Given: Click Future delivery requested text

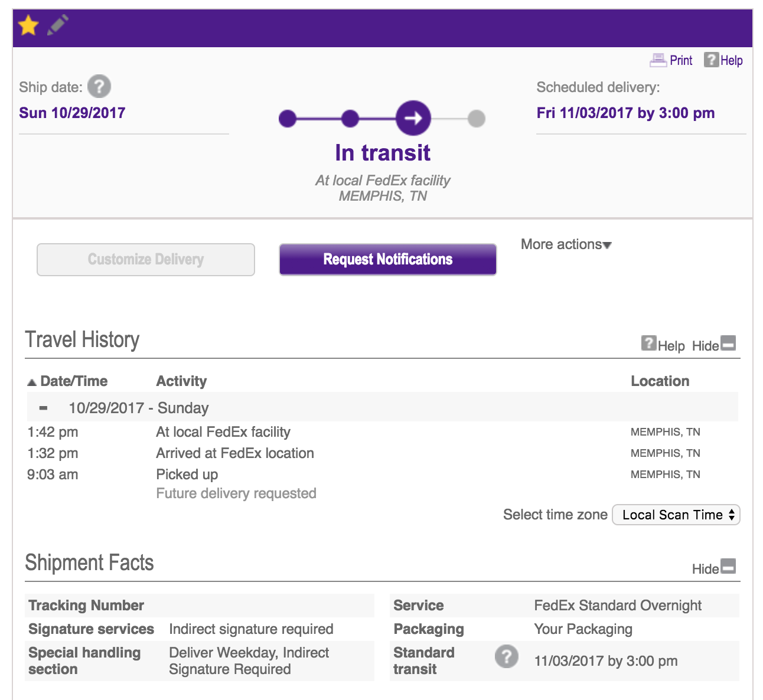Looking at the screenshot, I should [x=236, y=493].
